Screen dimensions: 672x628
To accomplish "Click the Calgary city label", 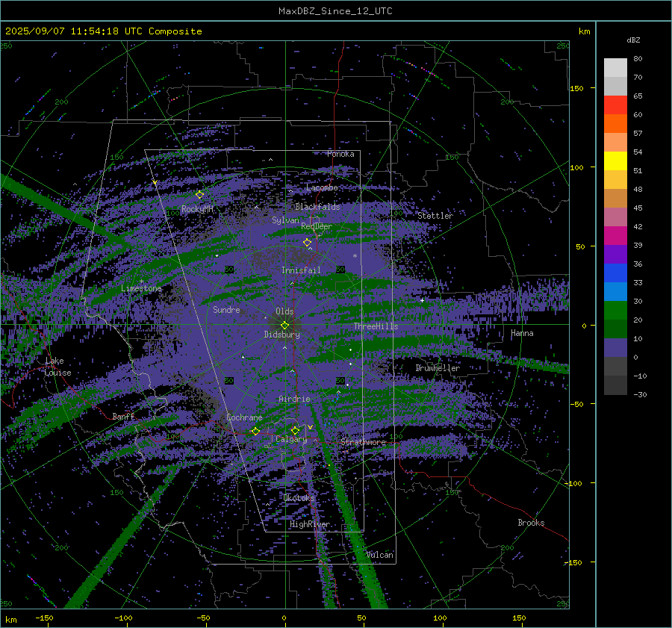I will click(291, 439).
